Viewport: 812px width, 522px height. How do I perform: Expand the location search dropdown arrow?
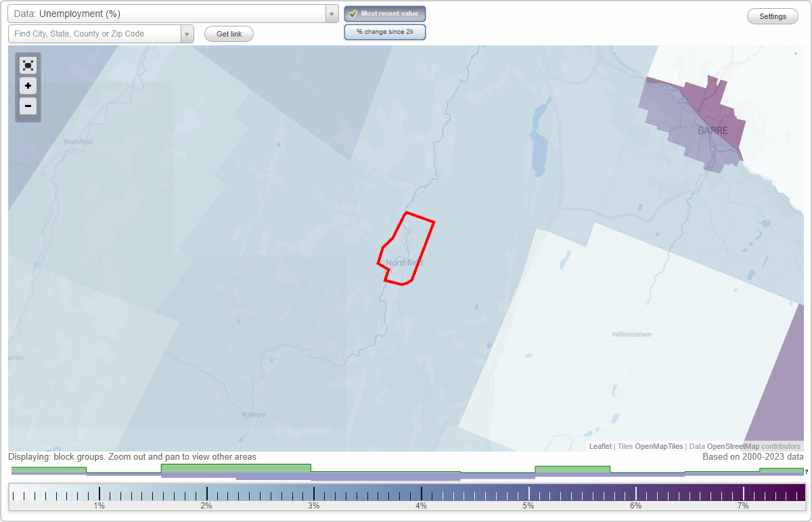tap(187, 33)
